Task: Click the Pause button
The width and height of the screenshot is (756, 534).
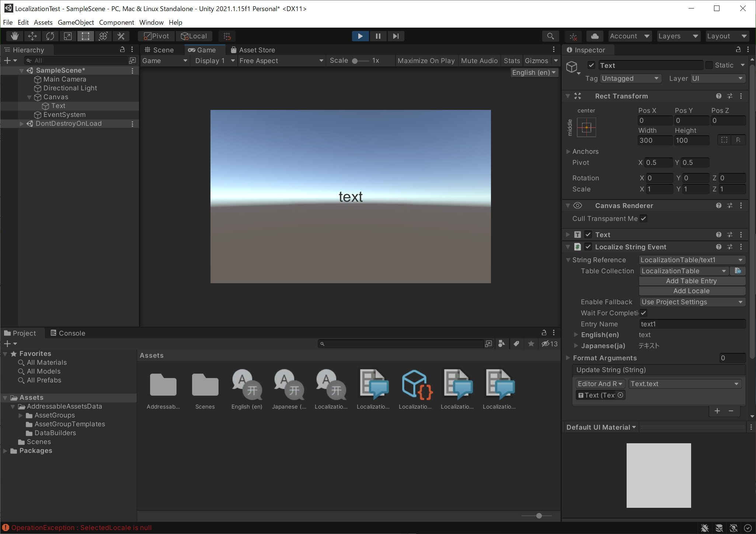Action: [x=378, y=36]
